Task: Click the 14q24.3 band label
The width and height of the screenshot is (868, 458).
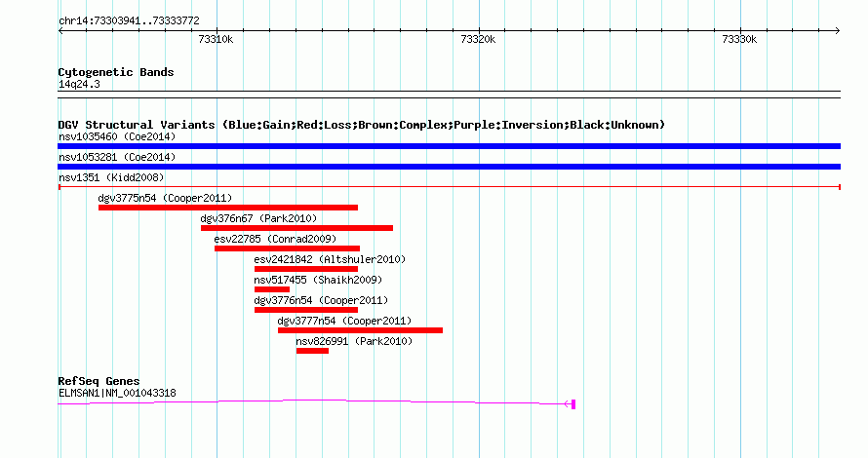Action: (x=79, y=84)
